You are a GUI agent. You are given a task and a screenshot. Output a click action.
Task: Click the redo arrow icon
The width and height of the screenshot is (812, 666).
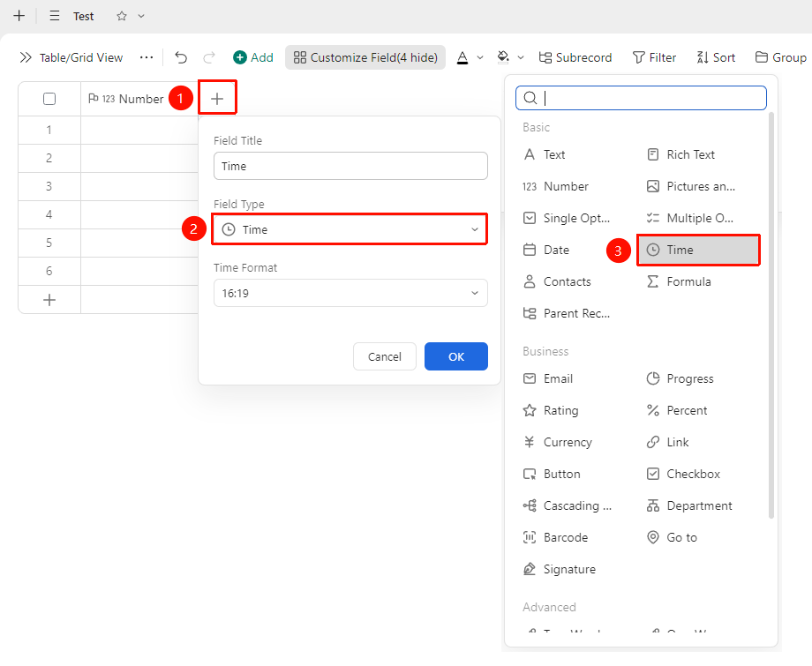click(208, 57)
